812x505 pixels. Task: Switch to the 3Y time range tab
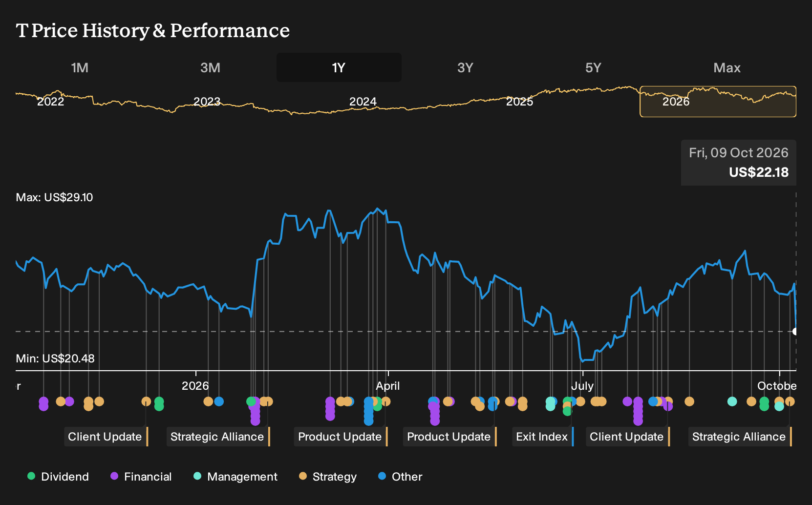(465, 67)
